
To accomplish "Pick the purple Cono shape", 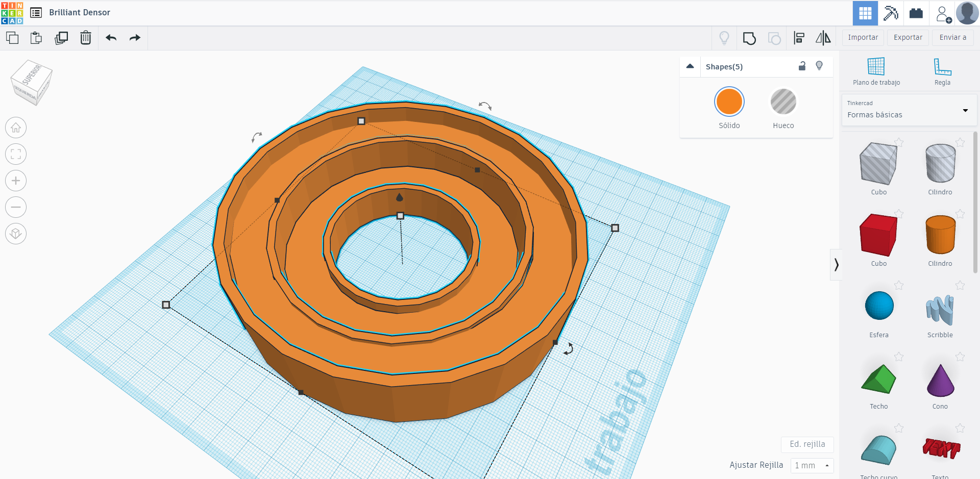I will pos(940,381).
